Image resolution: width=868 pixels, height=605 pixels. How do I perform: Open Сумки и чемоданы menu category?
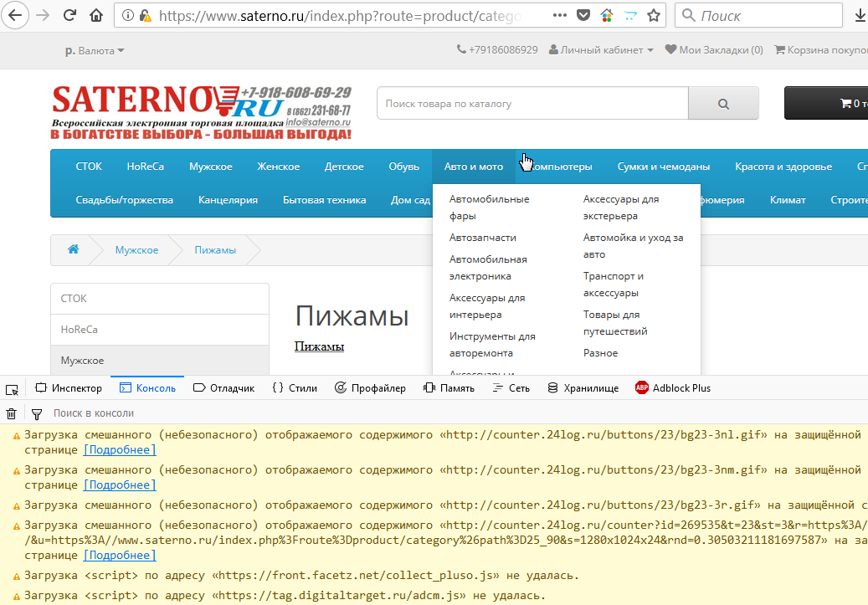click(663, 167)
